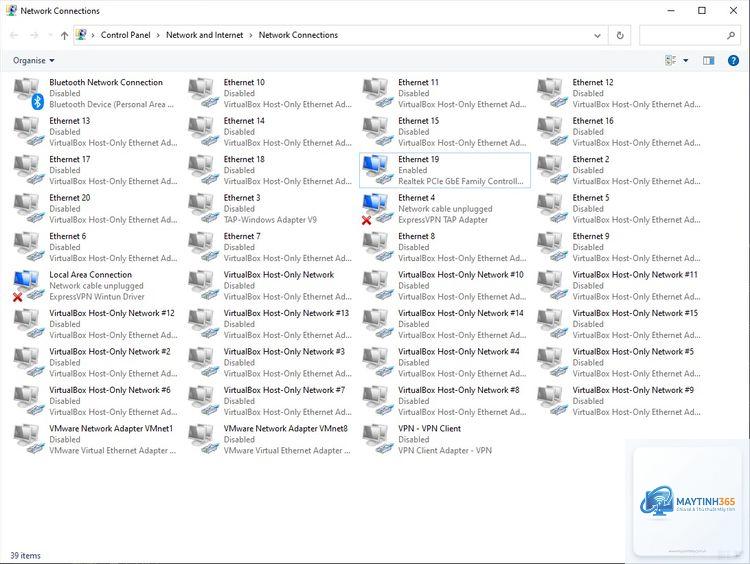Select the VPN - VPN Client icon
This screenshot has width=750, height=564.
click(378, 439)
